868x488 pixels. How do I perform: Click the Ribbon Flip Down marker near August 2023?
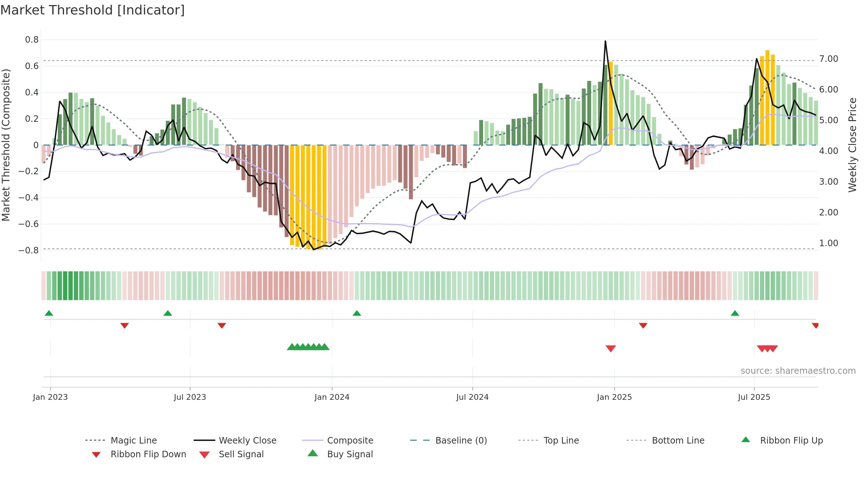click(x=222, y=326)
